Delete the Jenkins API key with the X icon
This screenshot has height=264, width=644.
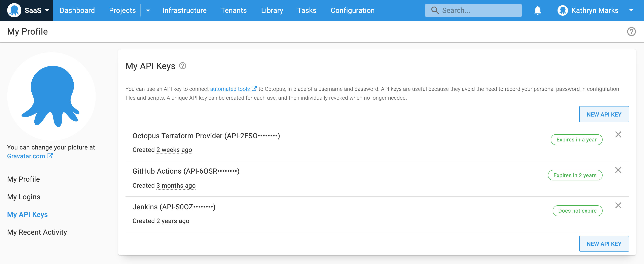[x=618, y=205]
